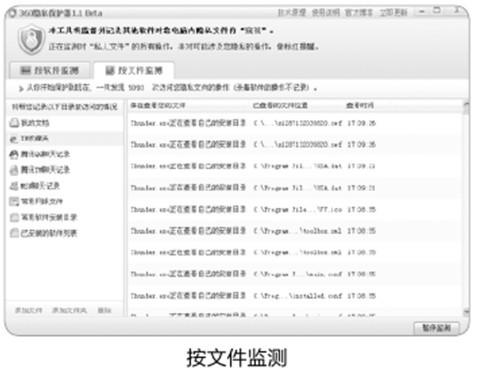Select 已安装的软件列表 entry

tap(64, 233)
